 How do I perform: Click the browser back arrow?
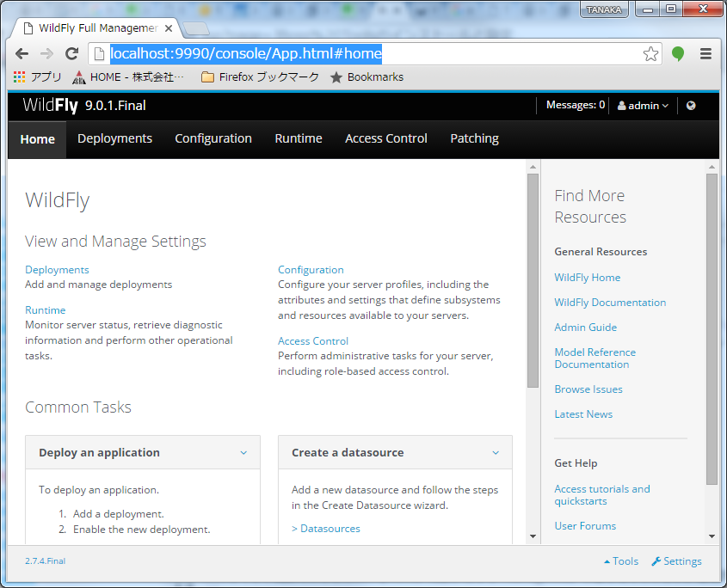(22, 54)
